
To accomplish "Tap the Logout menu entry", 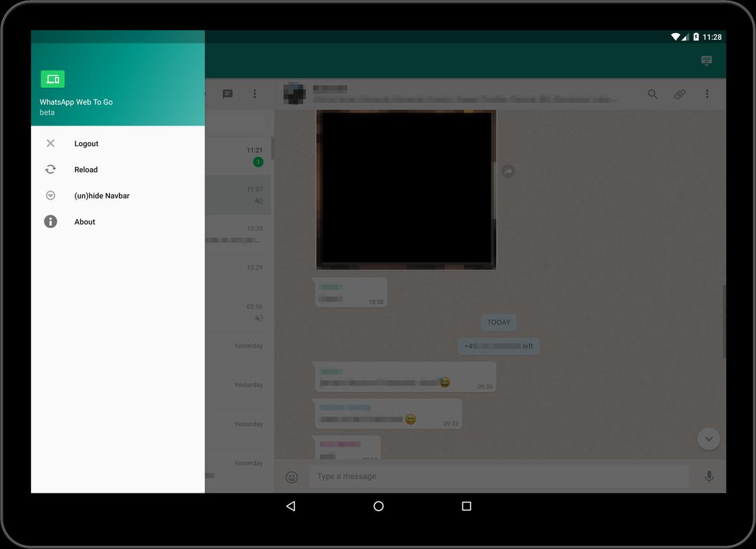I will [x=117, y=143].
